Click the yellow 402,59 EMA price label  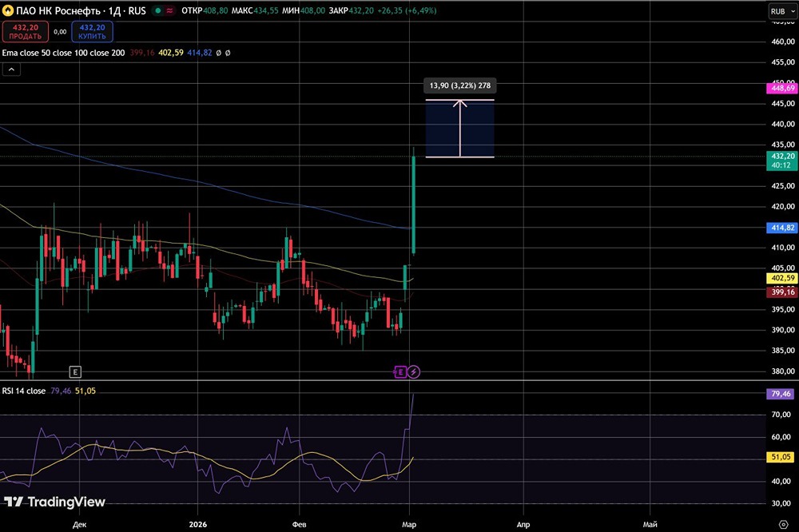point(782,278)
